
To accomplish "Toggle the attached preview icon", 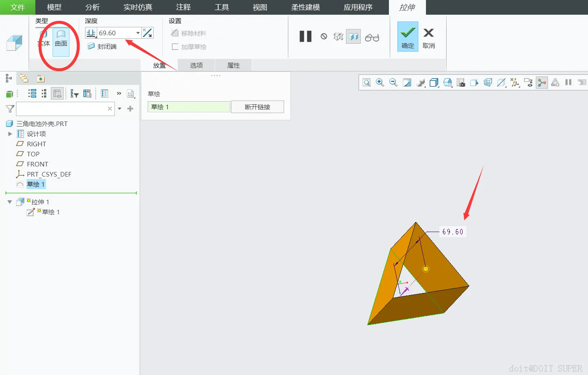I will [354, 37].
